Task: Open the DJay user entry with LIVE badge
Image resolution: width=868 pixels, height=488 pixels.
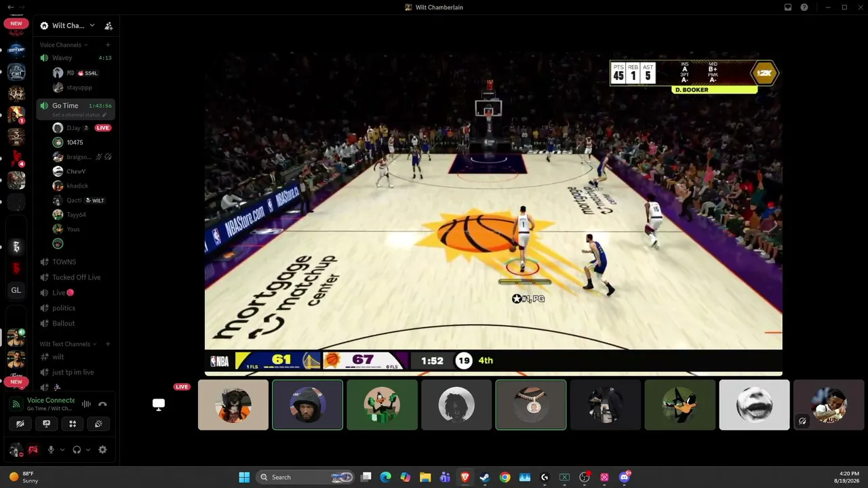Action: tap(82, 127)
